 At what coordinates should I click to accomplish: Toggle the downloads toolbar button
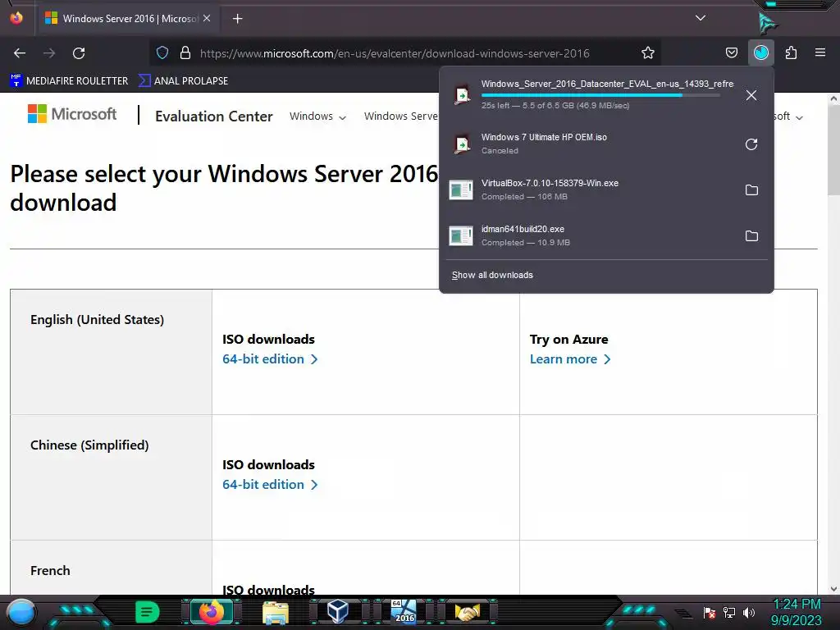[760, 52]
